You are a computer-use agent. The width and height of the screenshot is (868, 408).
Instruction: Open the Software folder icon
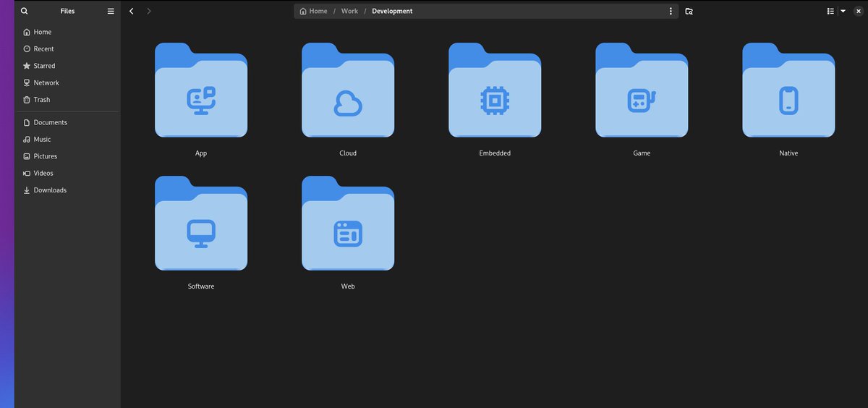tap(201, 224)
